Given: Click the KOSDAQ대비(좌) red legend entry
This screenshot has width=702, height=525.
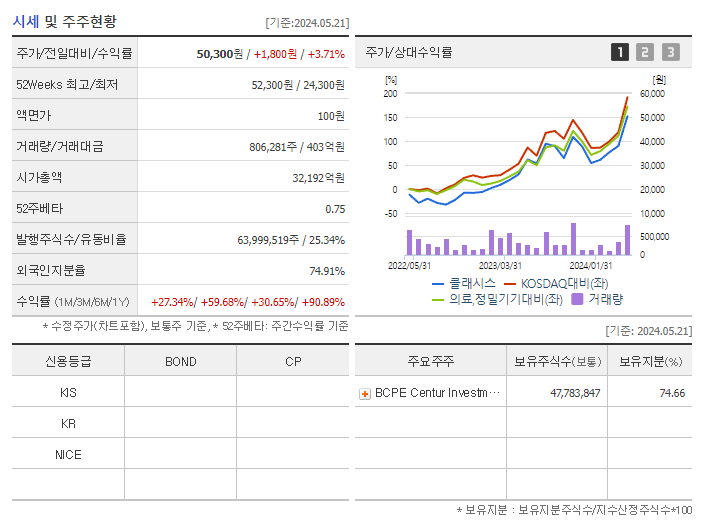Looking at the screenshot, I should coord(556,283).
